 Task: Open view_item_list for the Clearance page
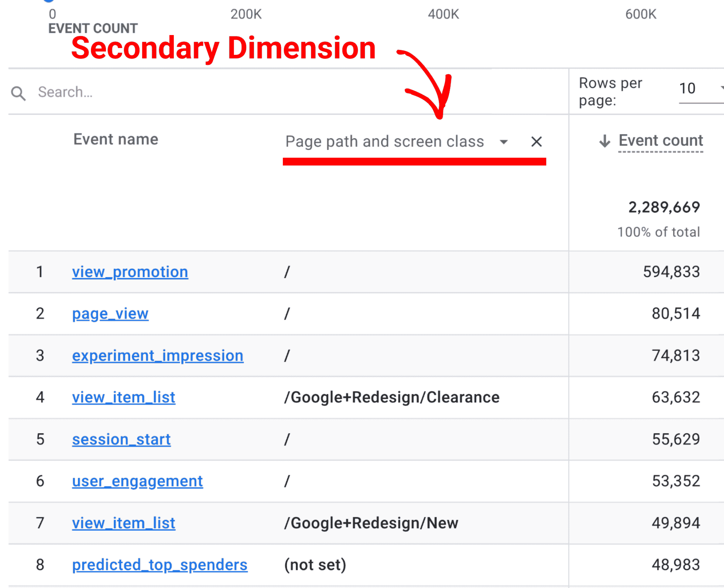[123, 397]
